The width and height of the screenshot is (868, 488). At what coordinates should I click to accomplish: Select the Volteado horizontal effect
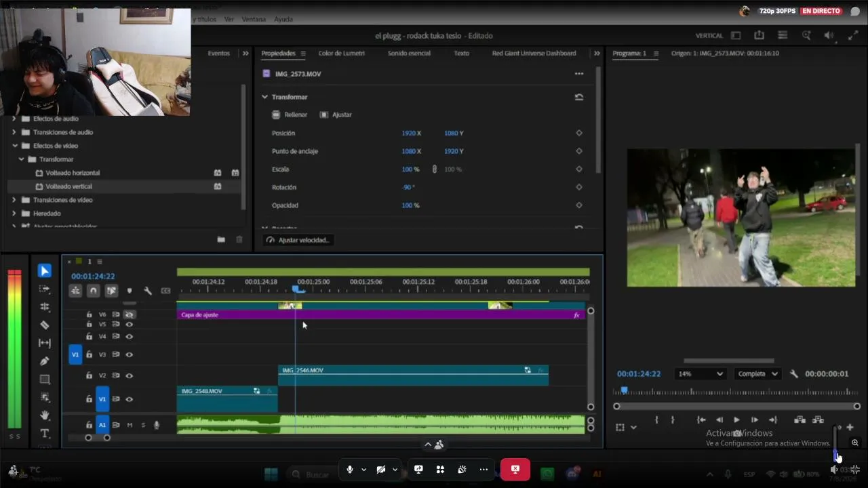(x=73, y=173)
